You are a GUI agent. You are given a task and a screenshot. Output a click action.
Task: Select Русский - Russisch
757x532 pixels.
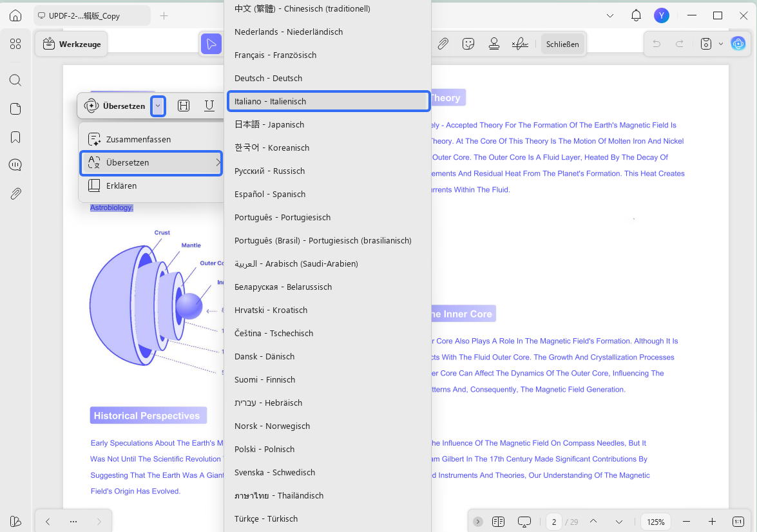click(328, 171)
